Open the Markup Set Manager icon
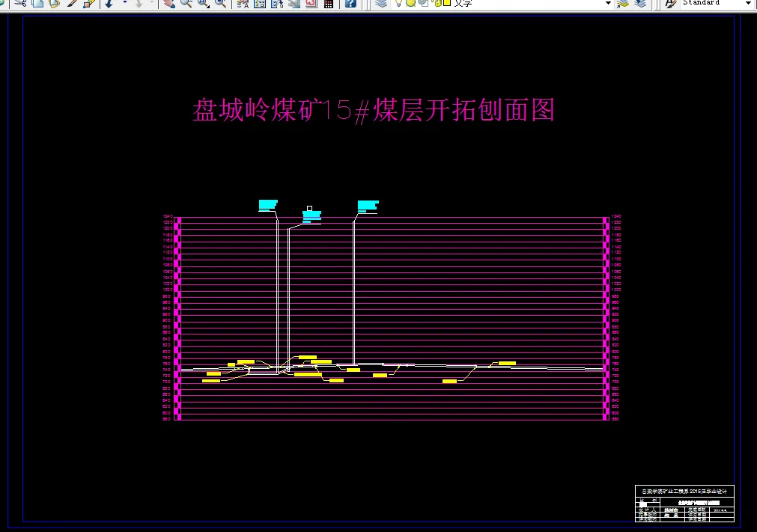This screenshot has height=532, width=757. point(311,3)
